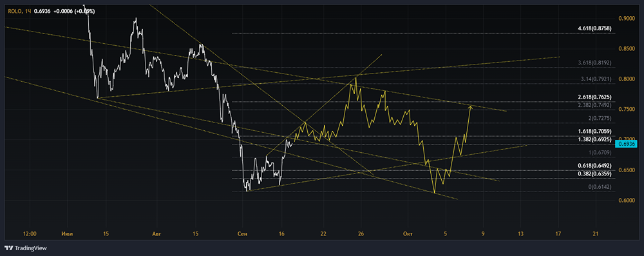
Task: Select the last price 0.6936 beside ROLO
Action: [43, 12]
